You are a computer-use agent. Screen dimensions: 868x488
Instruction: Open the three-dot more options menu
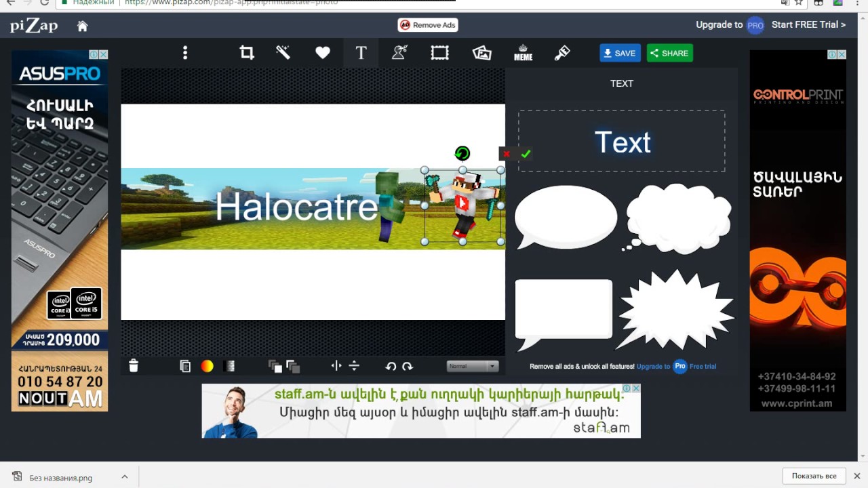click(184, 53)
